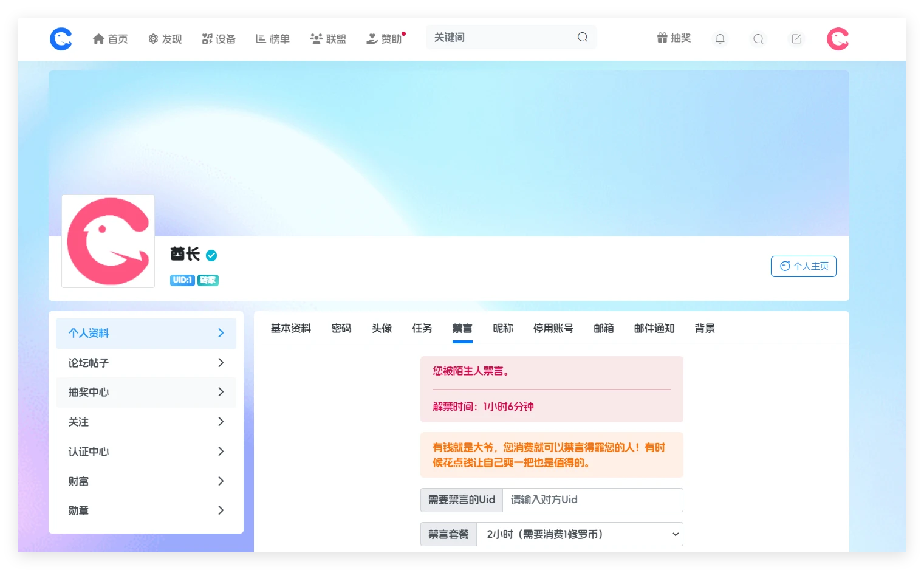
Task: Click the verified badge next to 酋长
Action: pos(211,255)
